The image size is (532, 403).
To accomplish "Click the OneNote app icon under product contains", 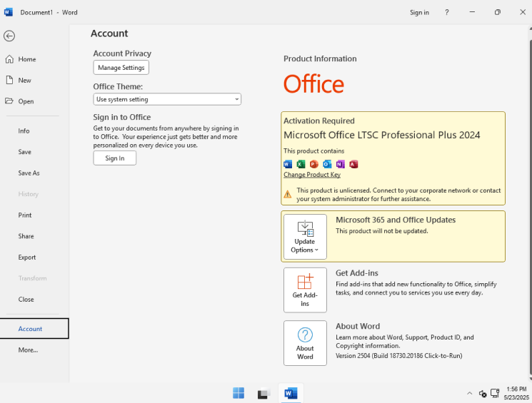I will click(x=341, y=164).
